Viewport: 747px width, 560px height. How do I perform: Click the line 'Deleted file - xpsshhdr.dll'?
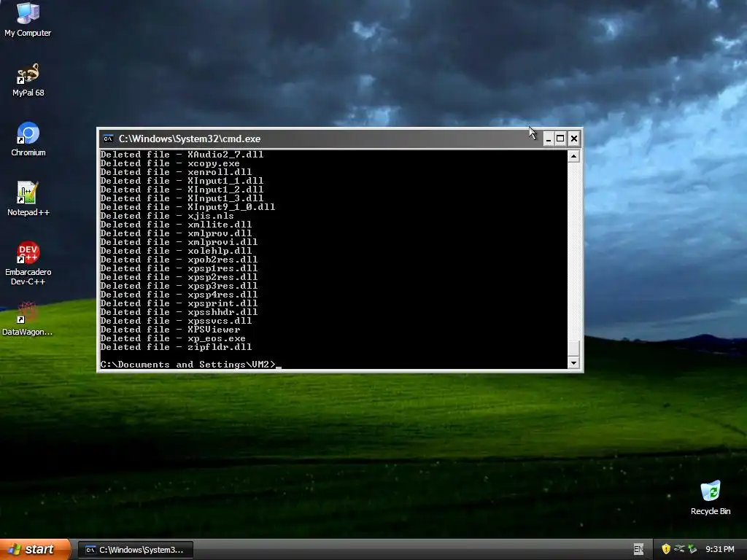click(x=179, y=312)
